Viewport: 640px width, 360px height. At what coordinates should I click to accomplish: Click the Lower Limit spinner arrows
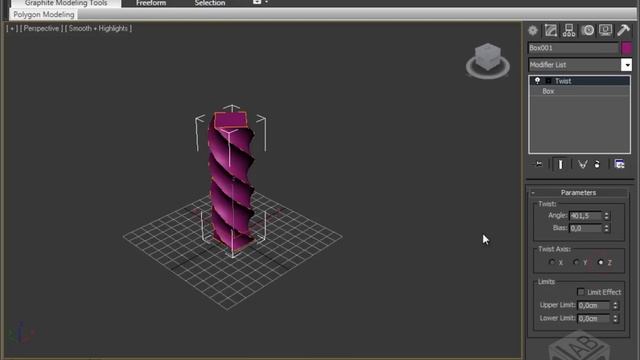pyautogui.click(x=616, y=318)
